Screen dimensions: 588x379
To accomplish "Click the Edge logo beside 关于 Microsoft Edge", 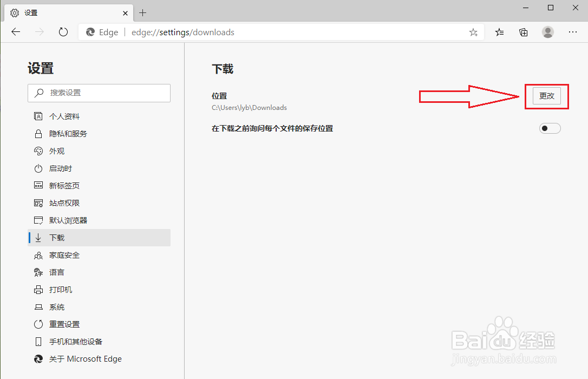I will click(x=38, y=359).
